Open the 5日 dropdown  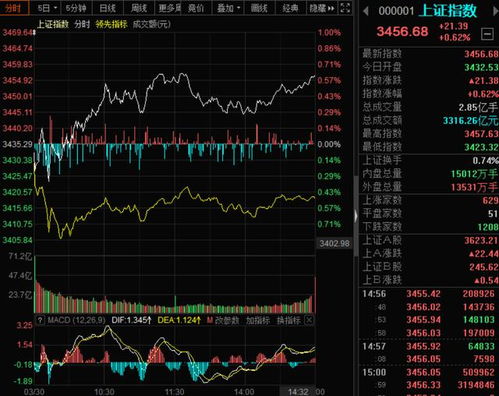tap(47, 8)
